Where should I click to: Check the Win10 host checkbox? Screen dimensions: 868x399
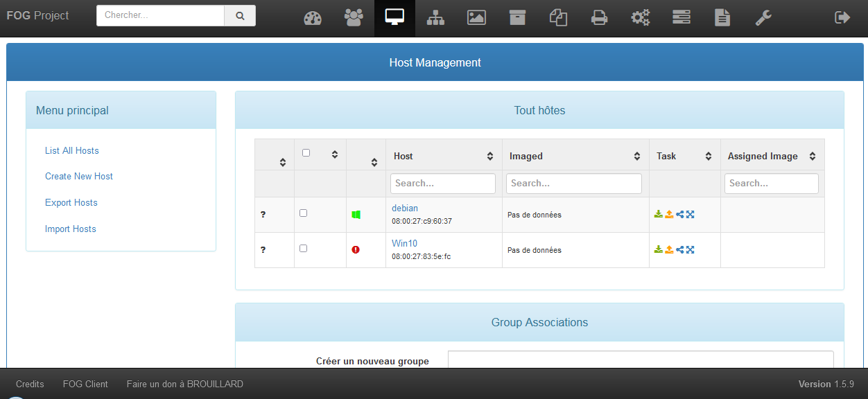click(x=303, y=248)
